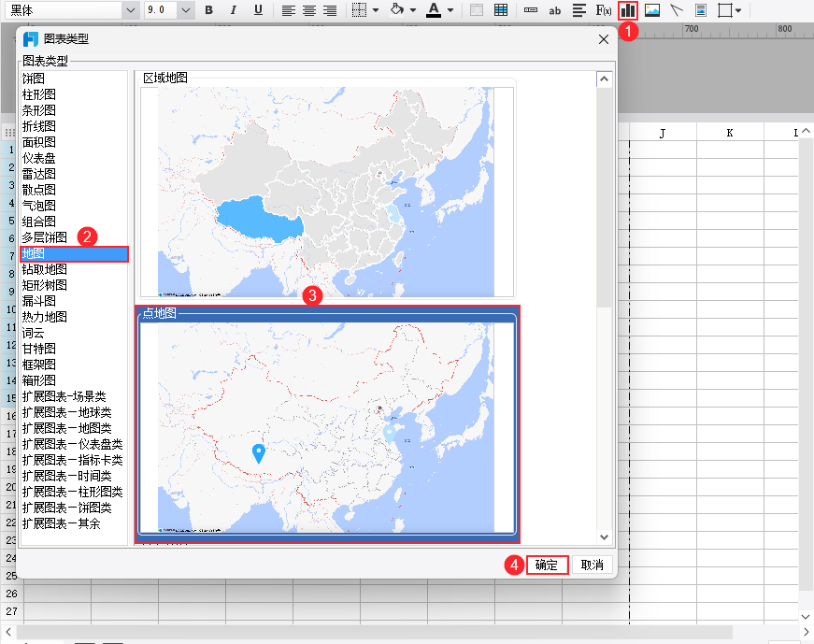814x644 pixels.
Task: Select 热力地图 chart type
Action: coord(45,317)
